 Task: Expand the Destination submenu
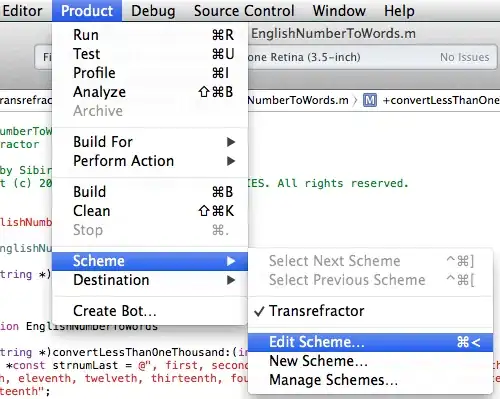coord(150,280)
